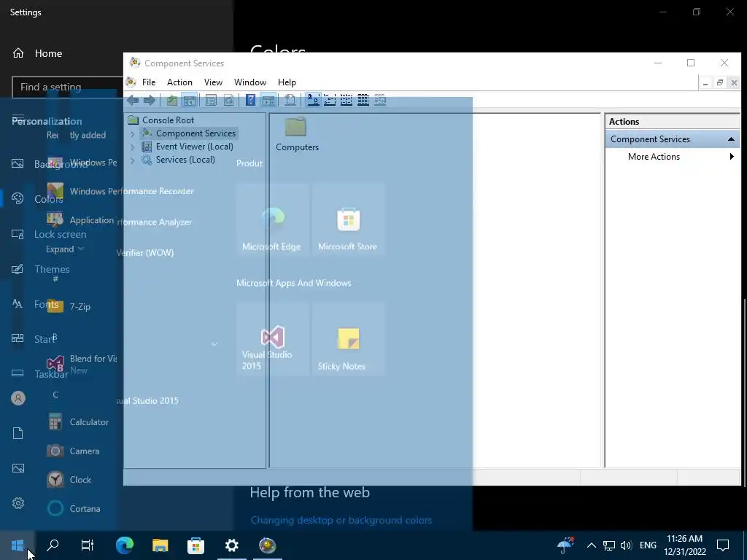This screenshot has height=560, width=747.
Task: Open the View menu
Action: 213,82
